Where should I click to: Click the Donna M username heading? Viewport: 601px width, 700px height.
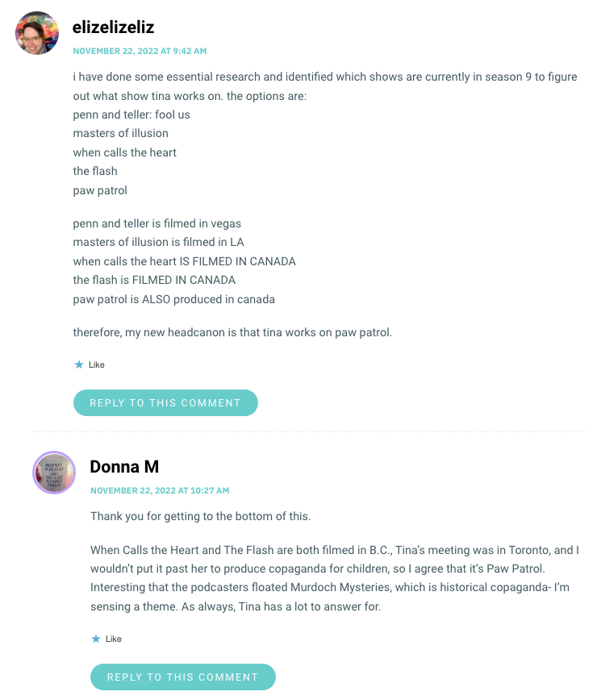[x=124, y=466]
